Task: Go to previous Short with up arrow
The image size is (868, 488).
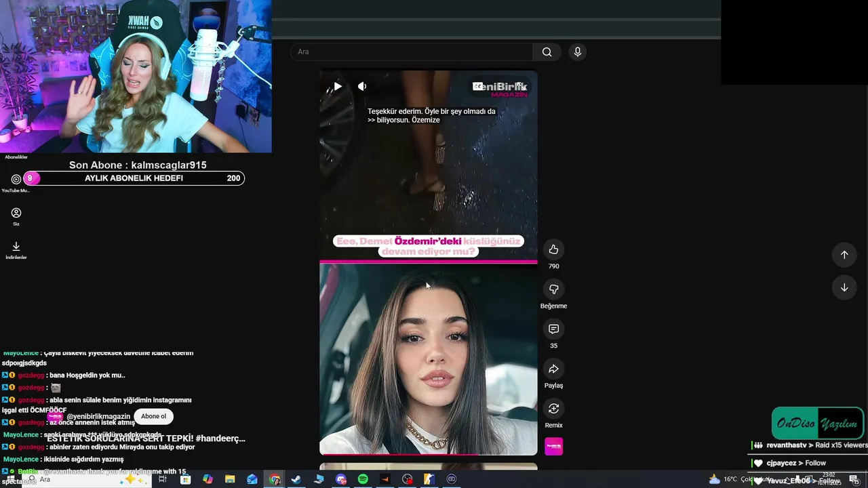Action: pos(844,255)
